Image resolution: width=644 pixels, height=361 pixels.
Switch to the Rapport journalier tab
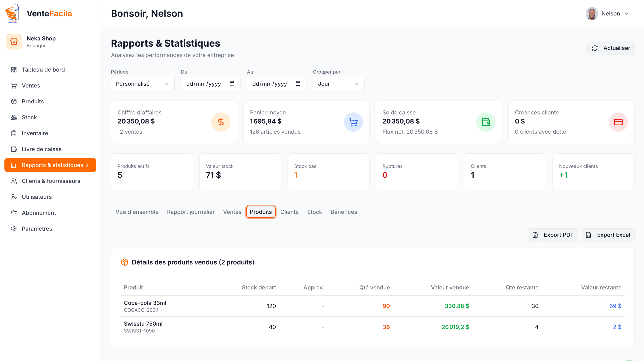point(191,212)
